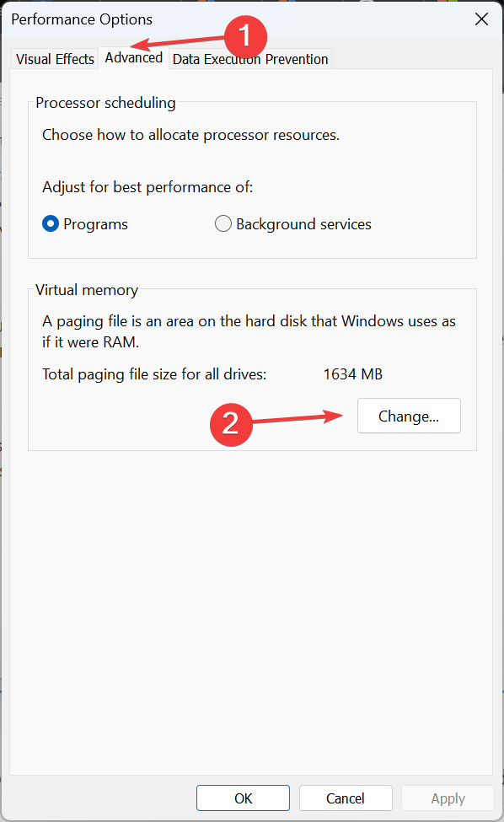Confirm settings with the OK button
Image resolution: width=504 pixels, height=822 pixels.
point(243,798)
